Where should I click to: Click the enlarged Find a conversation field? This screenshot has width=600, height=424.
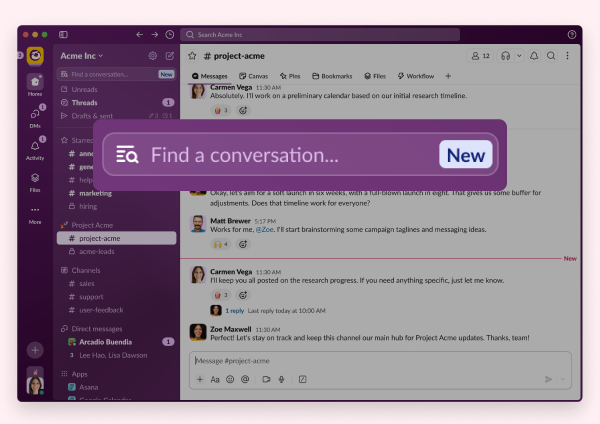300,155
